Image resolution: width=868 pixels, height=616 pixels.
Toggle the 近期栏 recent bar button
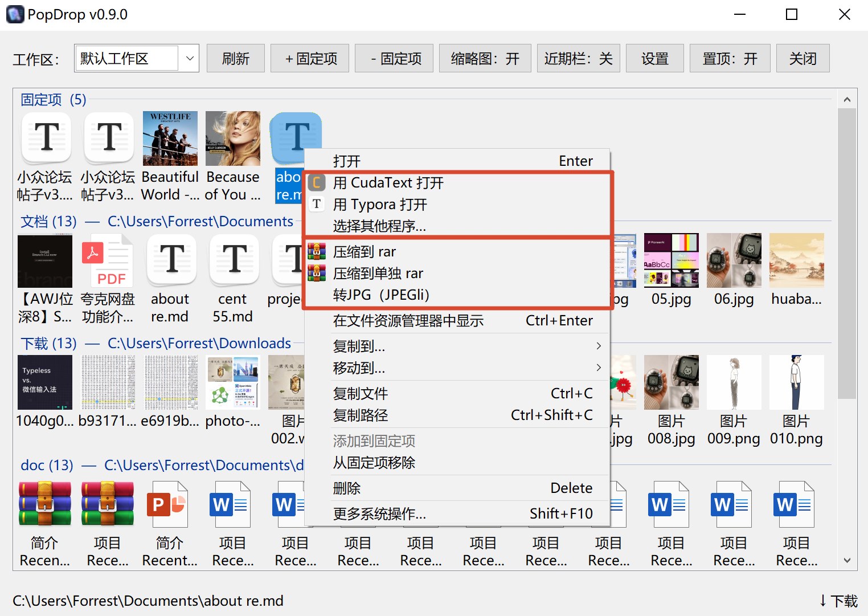[x=579, y=58]
